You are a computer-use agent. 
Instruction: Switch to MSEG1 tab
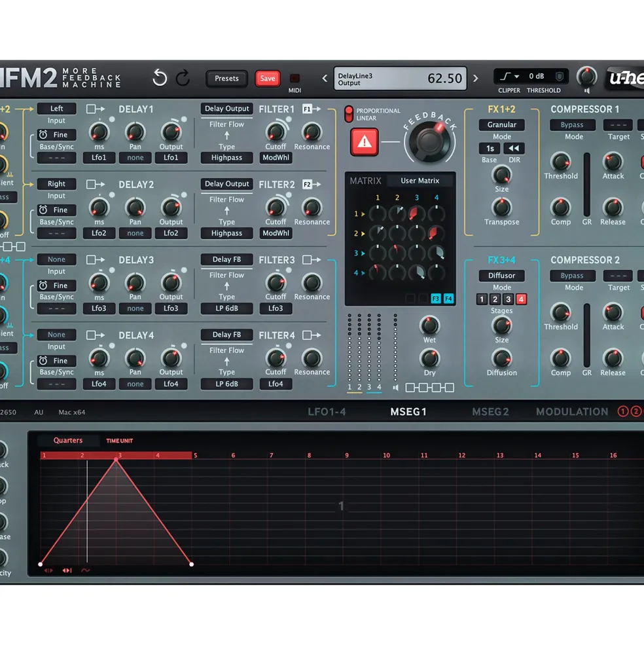[x=408, y=412]
